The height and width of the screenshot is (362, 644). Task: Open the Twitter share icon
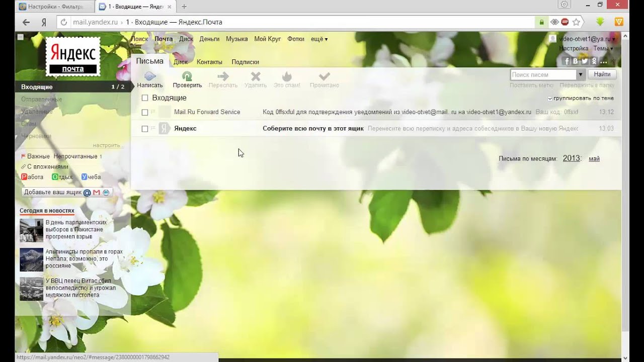tap(584, 61)
